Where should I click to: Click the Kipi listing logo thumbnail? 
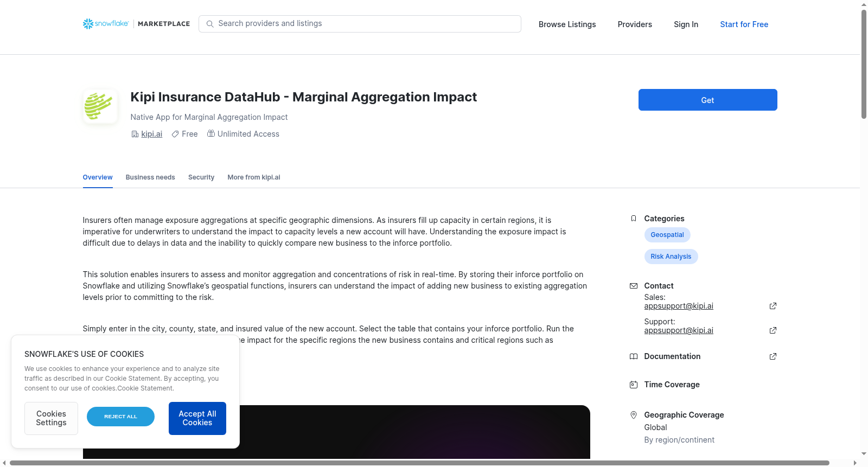(x=100, y=106)
